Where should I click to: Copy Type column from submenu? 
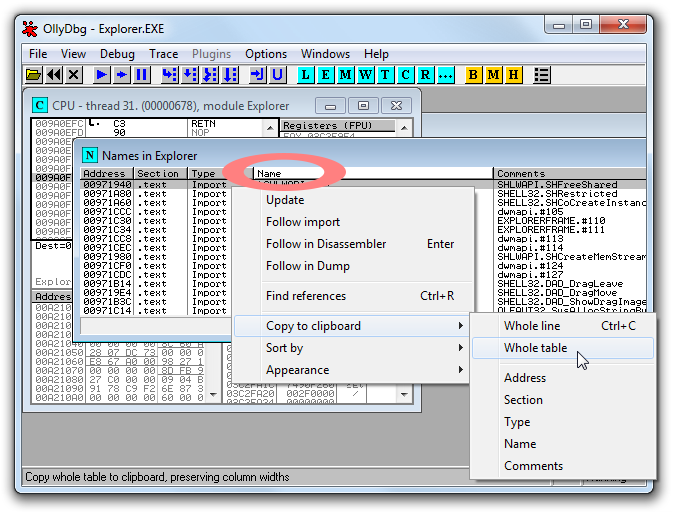[x=563, y=422]
